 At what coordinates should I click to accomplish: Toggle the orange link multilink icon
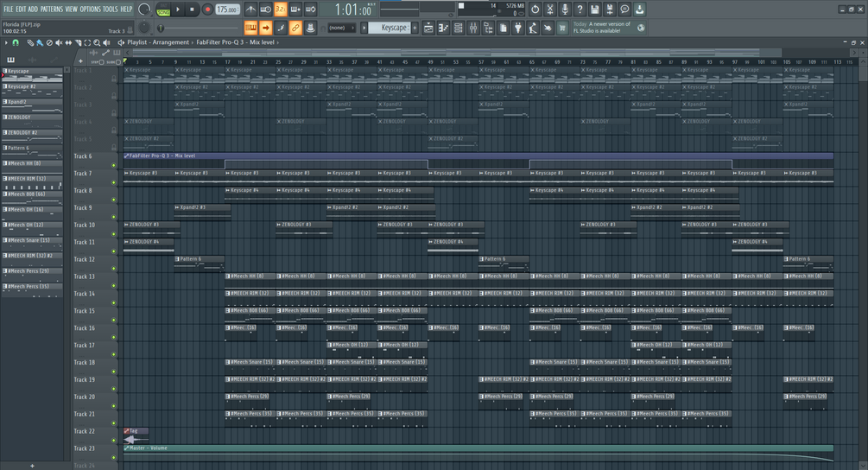[x=295, y=28]
